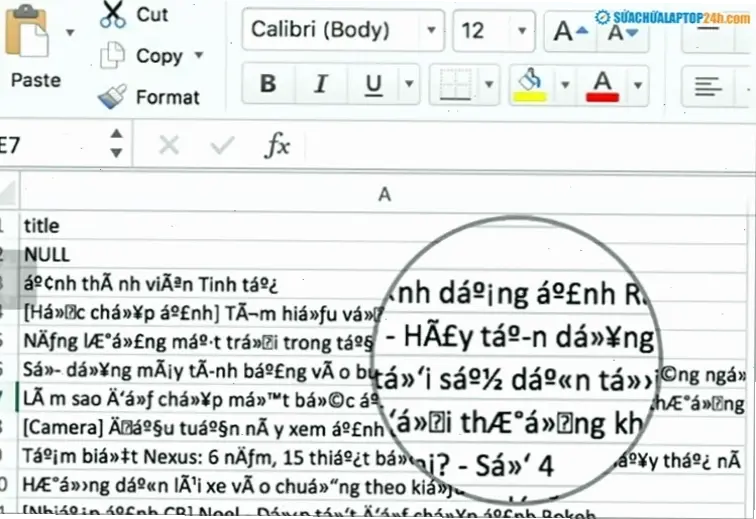Screen dimensions: 756x519
Task: Toggle Bold formatting
Action: point(268,84)
